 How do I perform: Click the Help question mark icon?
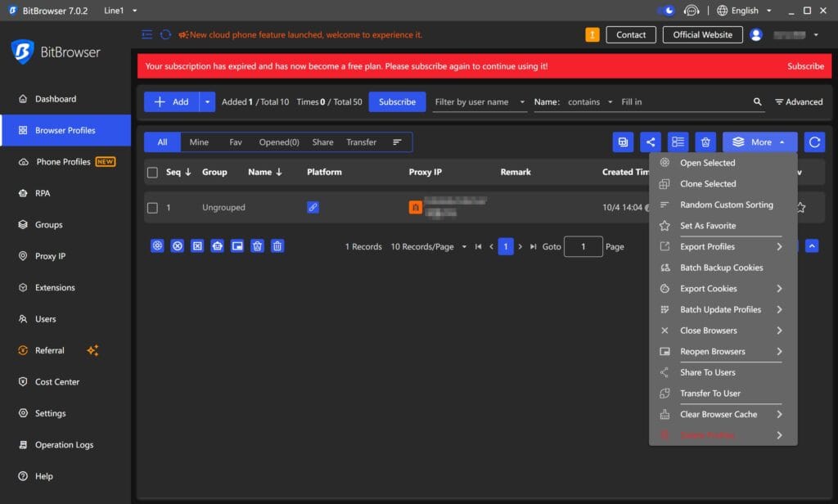coord(23,476)
